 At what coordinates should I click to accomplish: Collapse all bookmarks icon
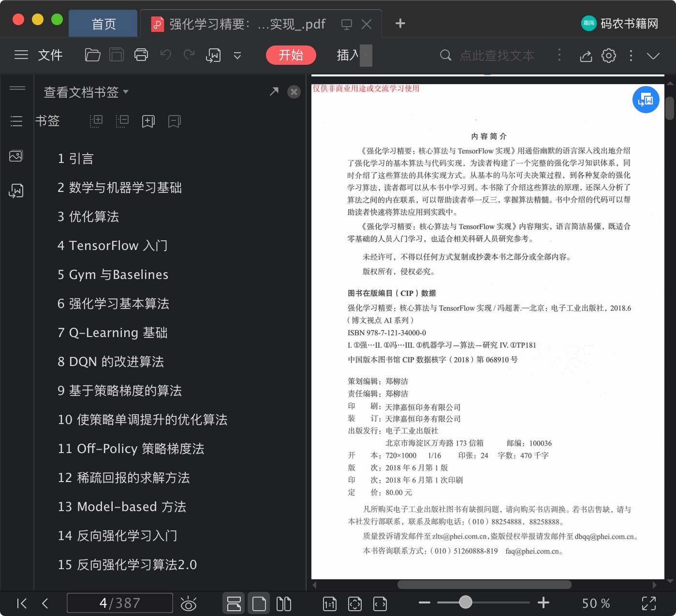point(122,121)
